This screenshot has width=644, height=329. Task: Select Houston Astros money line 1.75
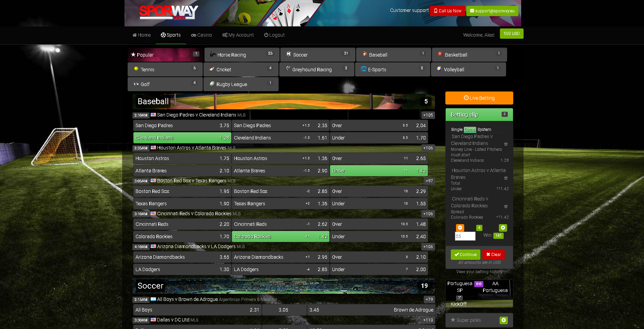coord(182,158)
